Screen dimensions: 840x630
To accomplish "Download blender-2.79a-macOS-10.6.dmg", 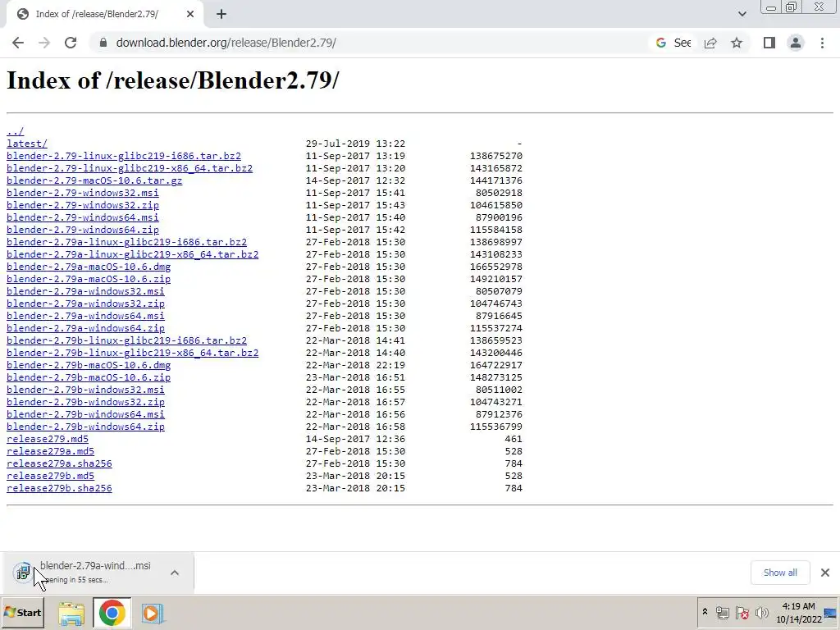I will pyautogui.click(x=89, y=267).
